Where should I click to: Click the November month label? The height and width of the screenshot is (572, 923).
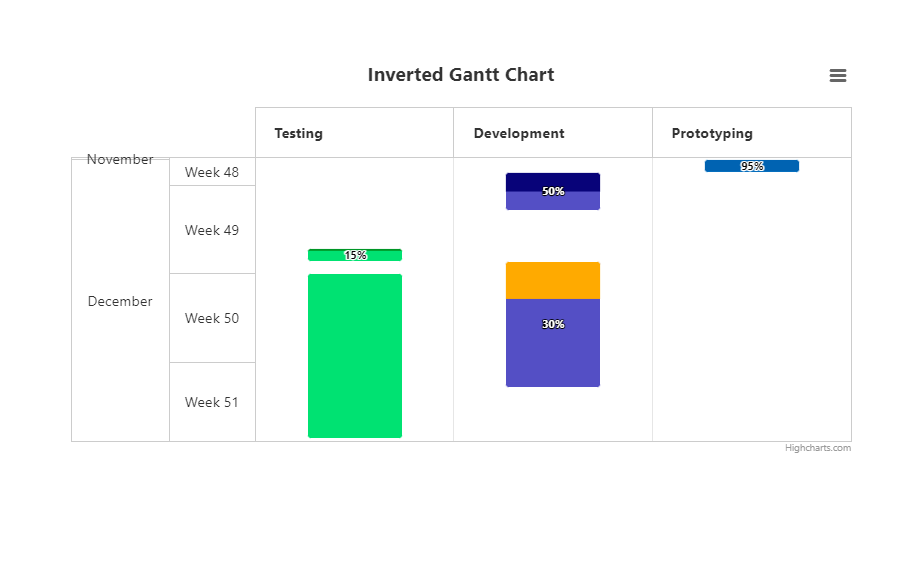click(120, 159)
